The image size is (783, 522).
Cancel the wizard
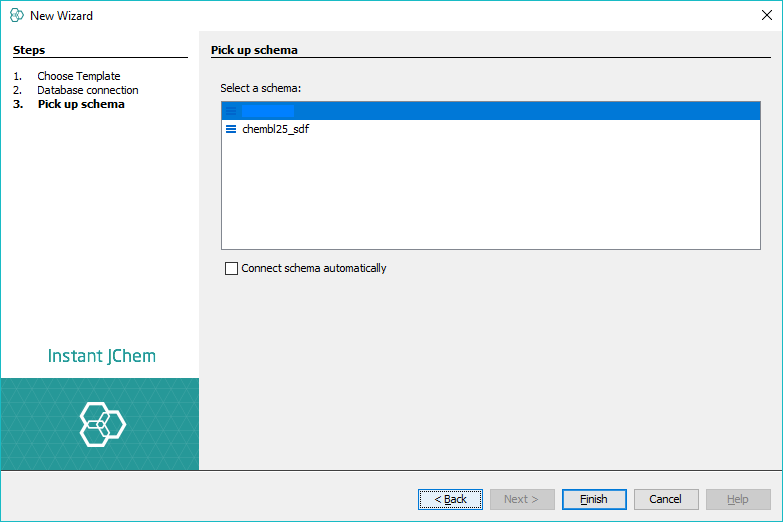[665, 499]
